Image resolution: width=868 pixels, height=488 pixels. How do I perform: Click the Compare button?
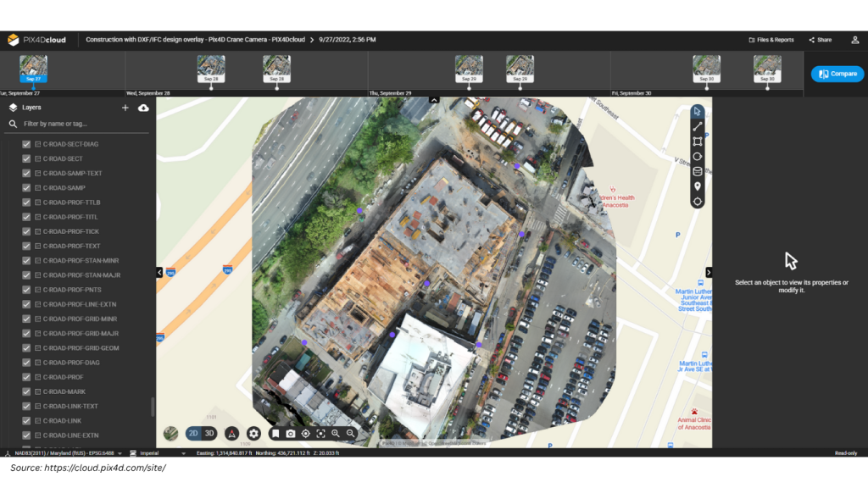tap(837, 74)
